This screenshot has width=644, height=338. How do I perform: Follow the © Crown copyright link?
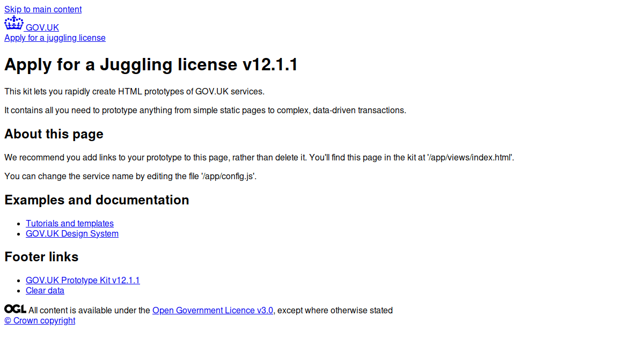coord(40,320)
